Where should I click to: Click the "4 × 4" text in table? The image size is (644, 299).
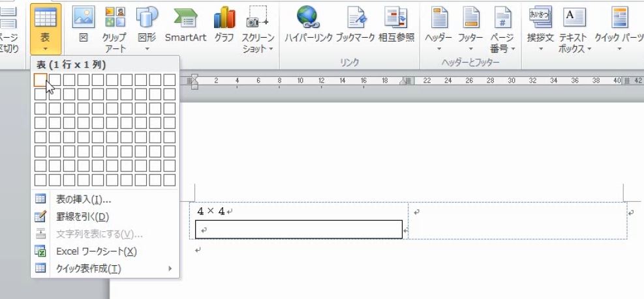211,211
